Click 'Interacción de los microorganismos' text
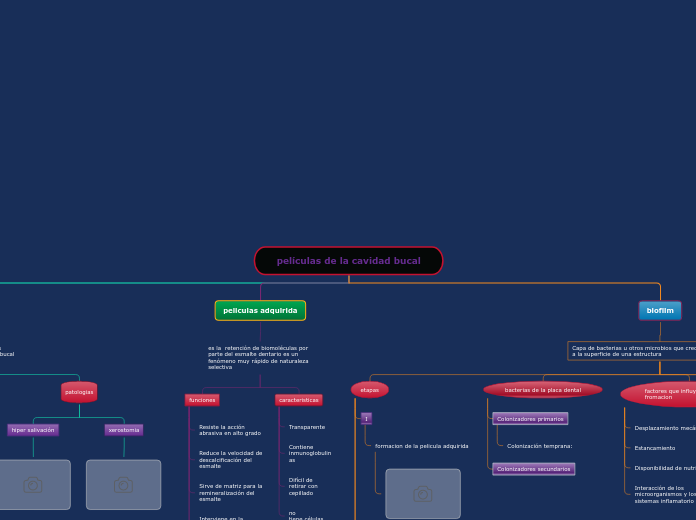Image resolution: width=696 pixels, height=520 pixels. tap(665, 494)
